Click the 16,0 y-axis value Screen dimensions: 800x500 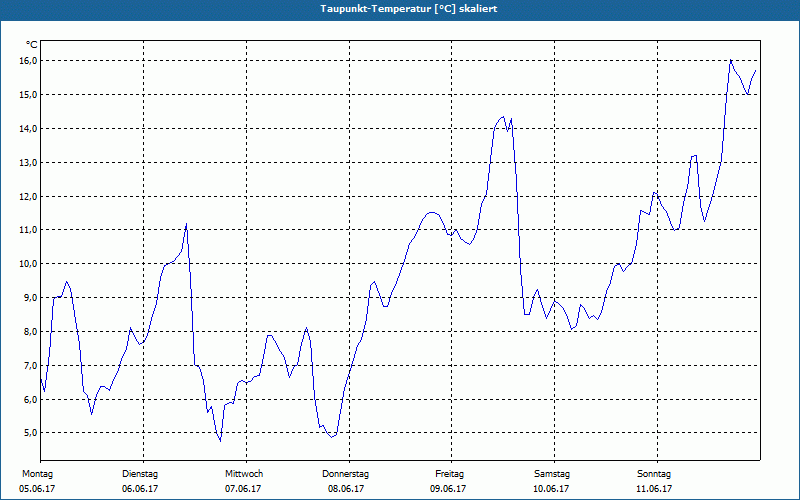click(28, 61)
